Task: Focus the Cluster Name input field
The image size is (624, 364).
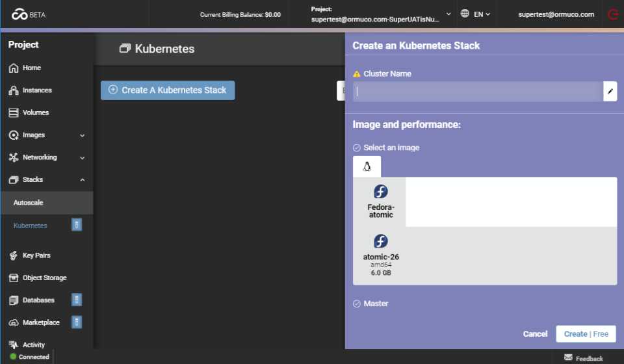Action: point(478,92)
